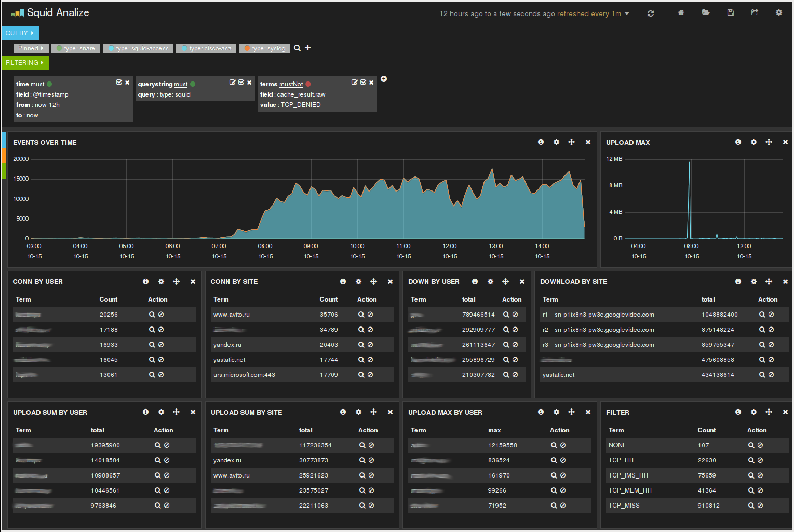This screenshot has width=794, height=532.
Task: Show info for Conn By User panel
Action: [145, 281]
